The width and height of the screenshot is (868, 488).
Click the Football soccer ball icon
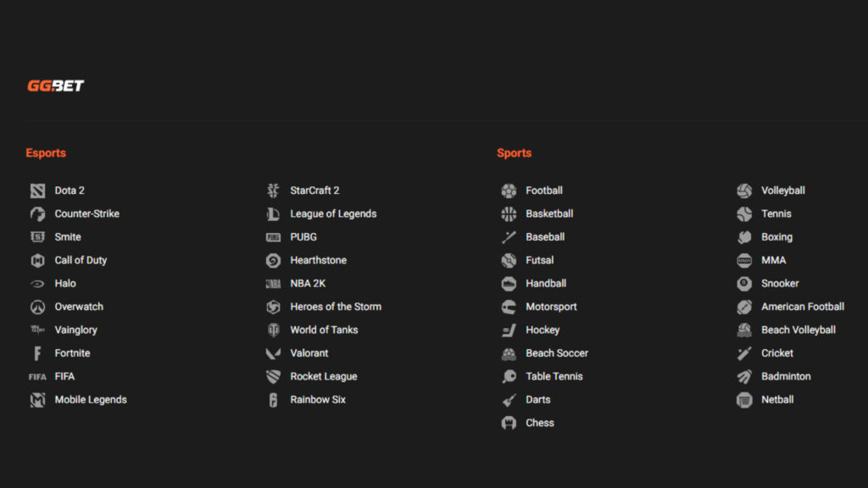509,191
